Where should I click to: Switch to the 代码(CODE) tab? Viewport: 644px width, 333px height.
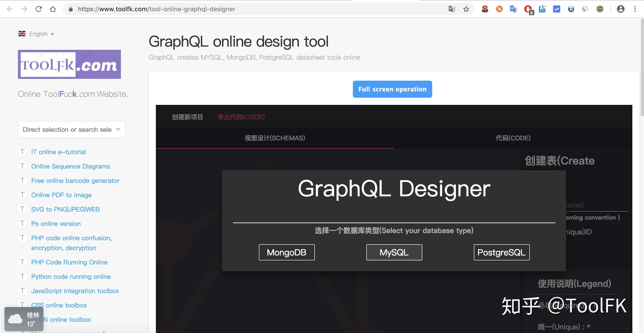pos(513,138)
